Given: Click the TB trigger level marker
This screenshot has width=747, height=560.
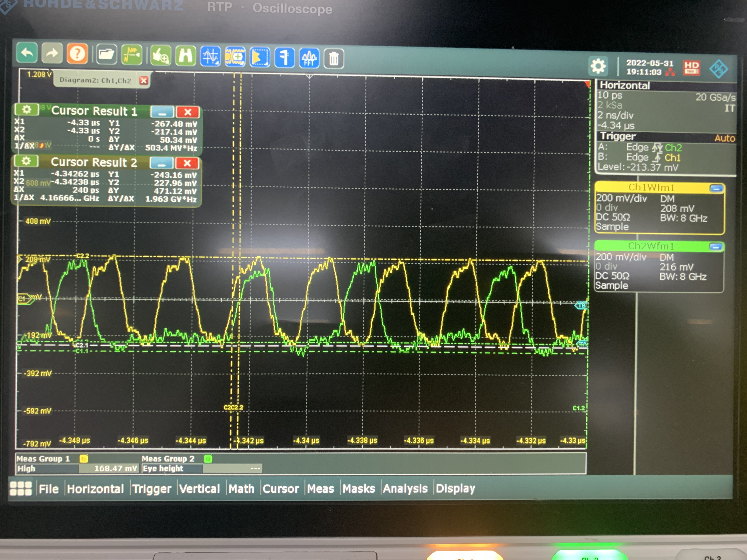Looking at the screenshot, I should coord(581,306).
